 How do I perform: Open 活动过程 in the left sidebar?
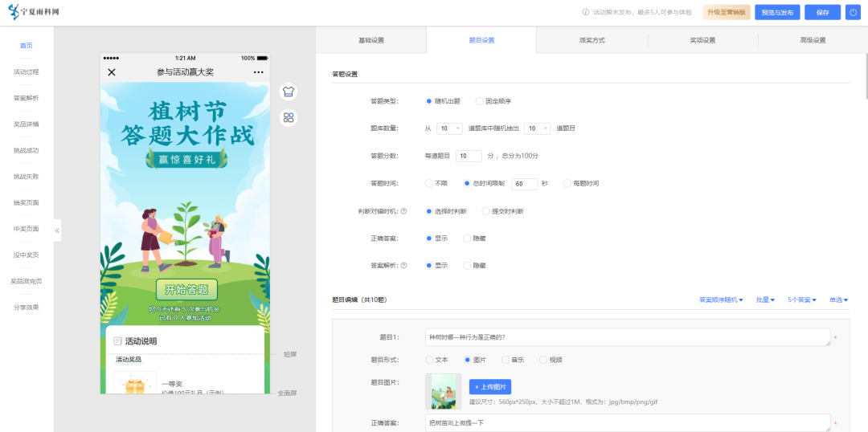tap(27, 72)
